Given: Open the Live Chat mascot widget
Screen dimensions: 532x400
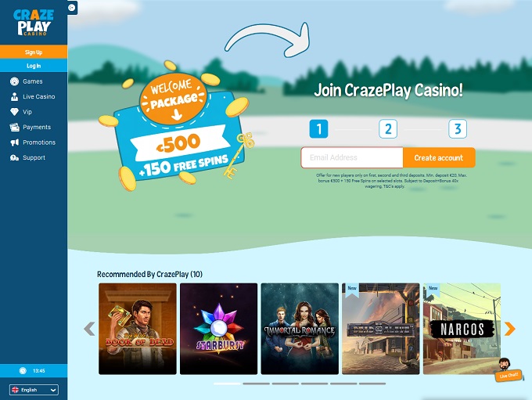Looking at the screenshot, I should 509,370.
